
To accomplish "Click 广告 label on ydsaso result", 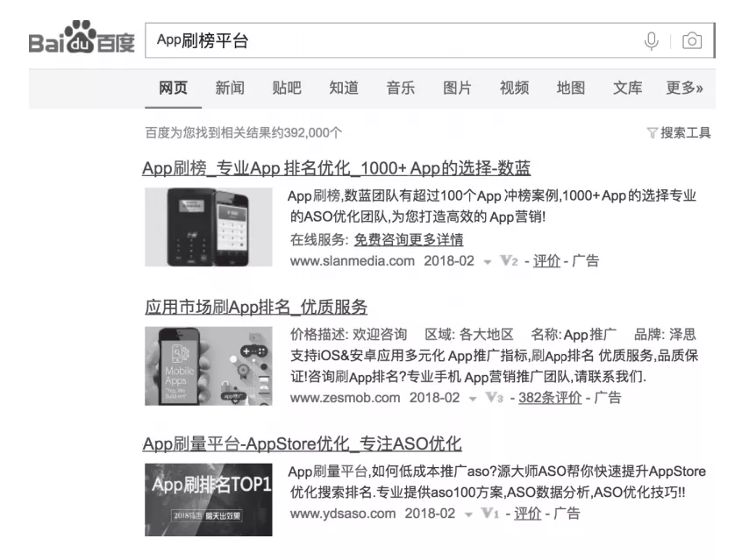I will [x=567, y=514].
